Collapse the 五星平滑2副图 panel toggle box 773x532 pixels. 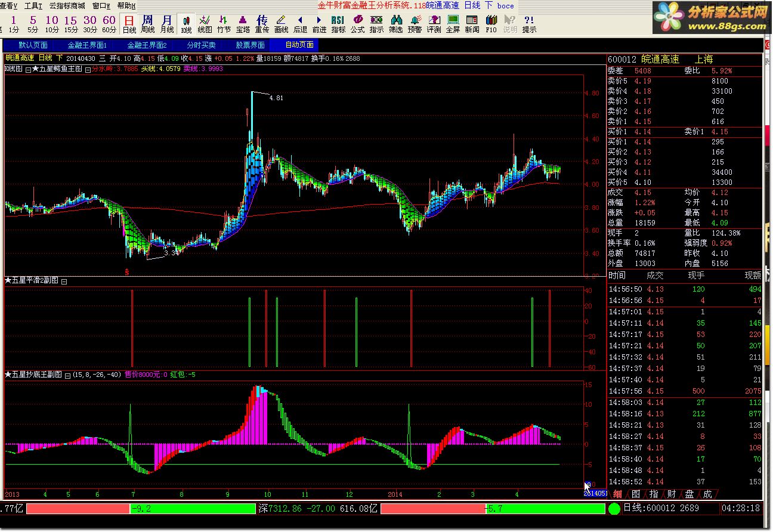pyautogui.click(x=64, y=281)
